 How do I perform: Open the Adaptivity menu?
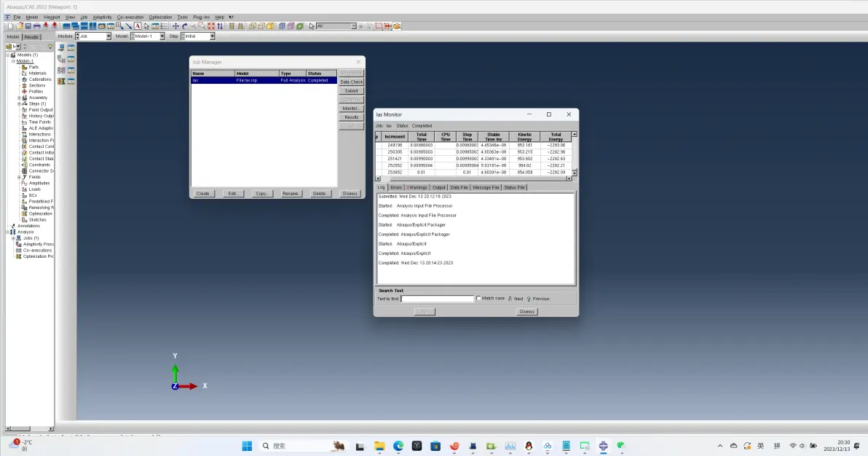(102, 17)
